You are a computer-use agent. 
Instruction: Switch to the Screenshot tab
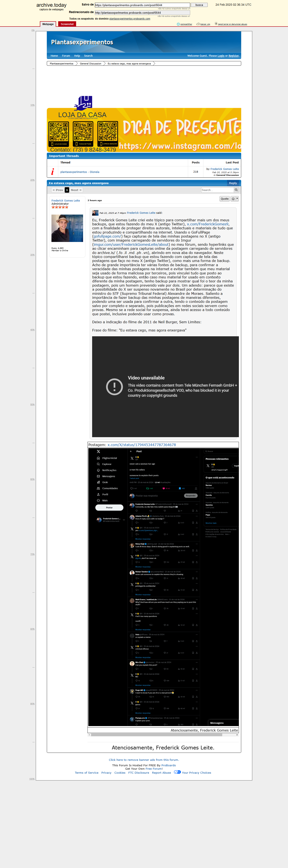(x=67, y=24)
